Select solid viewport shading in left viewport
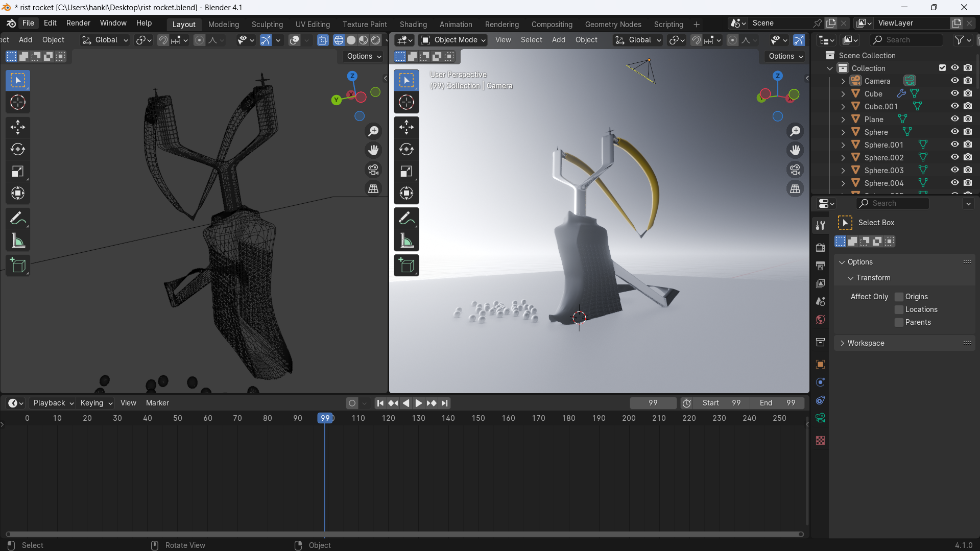The width and height of the screenshot is (980, 551). [x=351, y=40]
